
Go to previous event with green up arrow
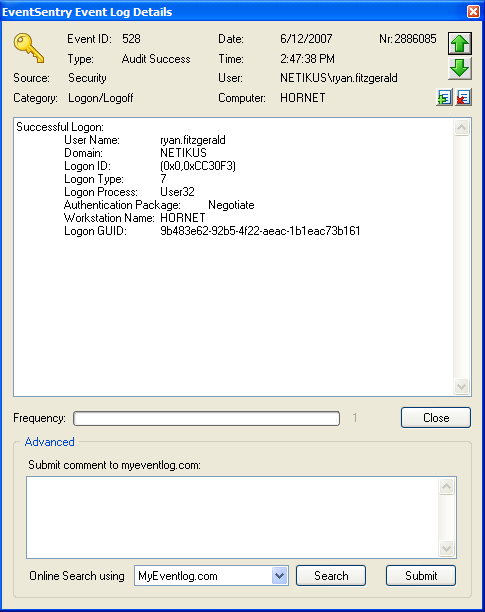coord(460,43)
